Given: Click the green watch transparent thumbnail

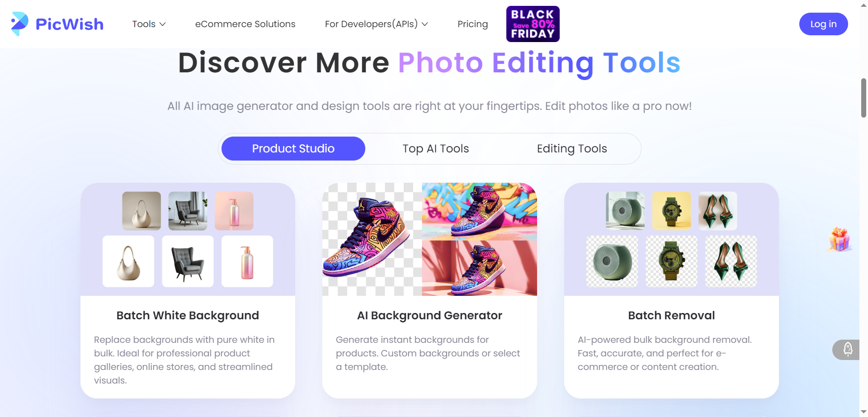Looking at the screenshot, I should coord(671,261).
